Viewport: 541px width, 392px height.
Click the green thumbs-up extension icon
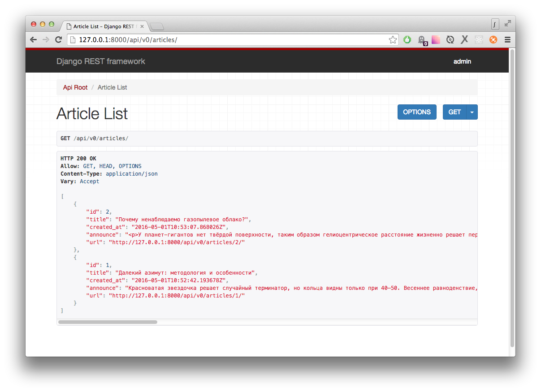pos(407,39)
